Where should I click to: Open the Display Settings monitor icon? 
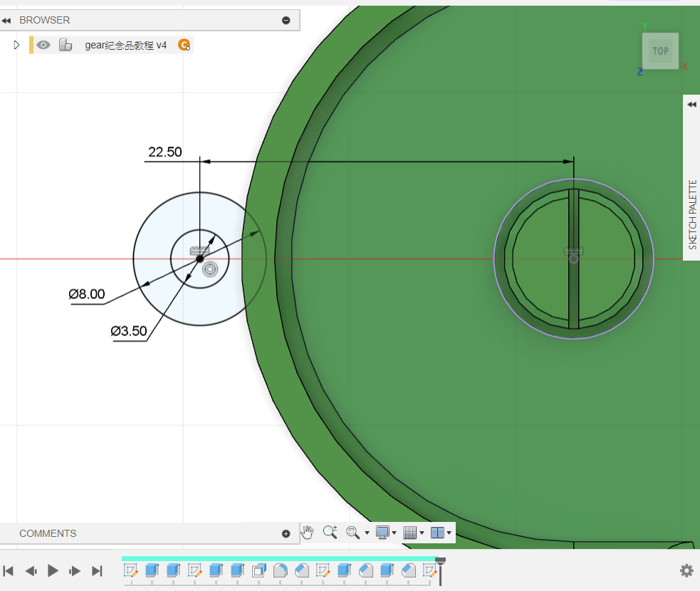pos(383,532)
